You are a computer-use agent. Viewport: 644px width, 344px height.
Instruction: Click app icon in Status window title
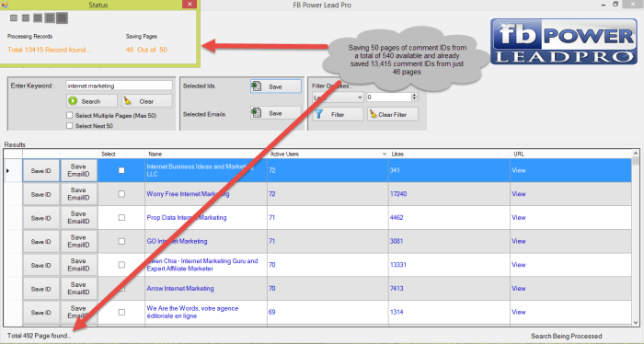5,5
